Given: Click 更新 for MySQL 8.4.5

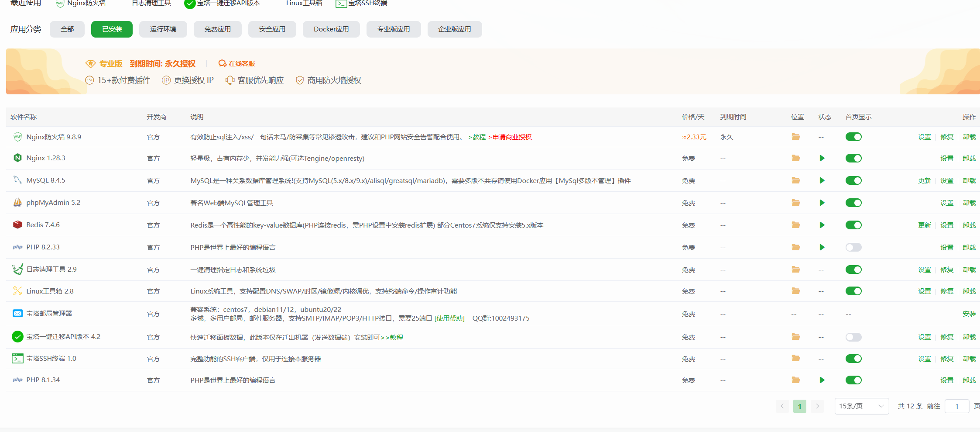Looking at the screenshot, I should (x=924, y=180).
